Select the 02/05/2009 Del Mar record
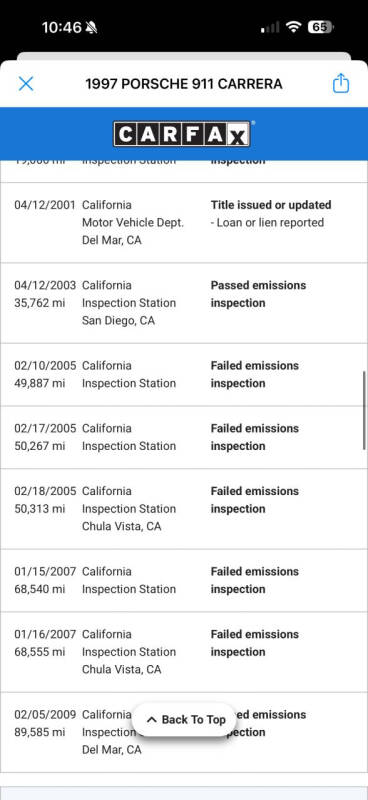 pos(184,732)
